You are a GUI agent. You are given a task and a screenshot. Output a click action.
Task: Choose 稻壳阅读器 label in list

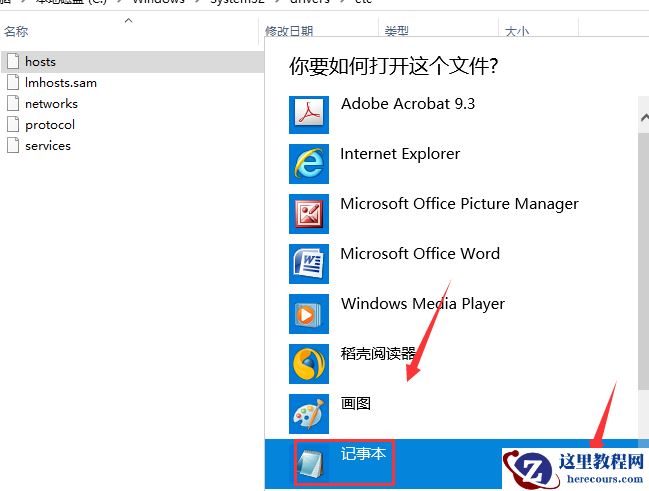(378, 353)
